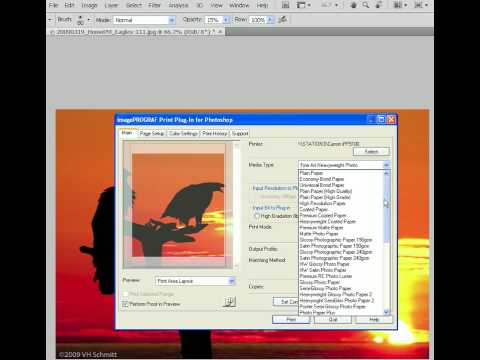Click the media type list scrollbar down arrow
480x360 pixels.
tap(386, 312)
